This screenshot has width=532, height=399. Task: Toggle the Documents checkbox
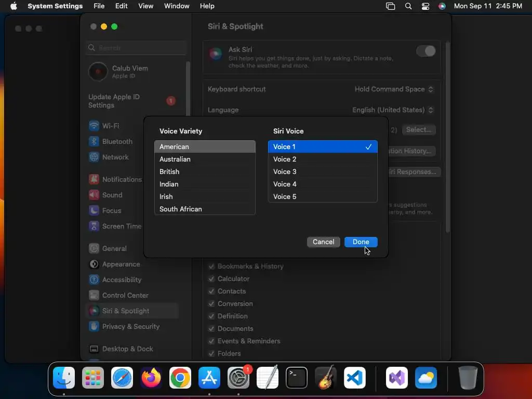[211, 329]
